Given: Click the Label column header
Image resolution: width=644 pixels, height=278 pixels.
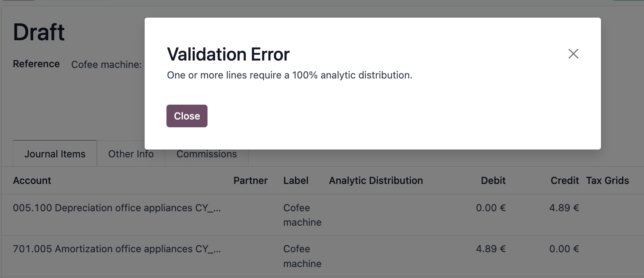Looking at the screenshot, I should [296, 180].
